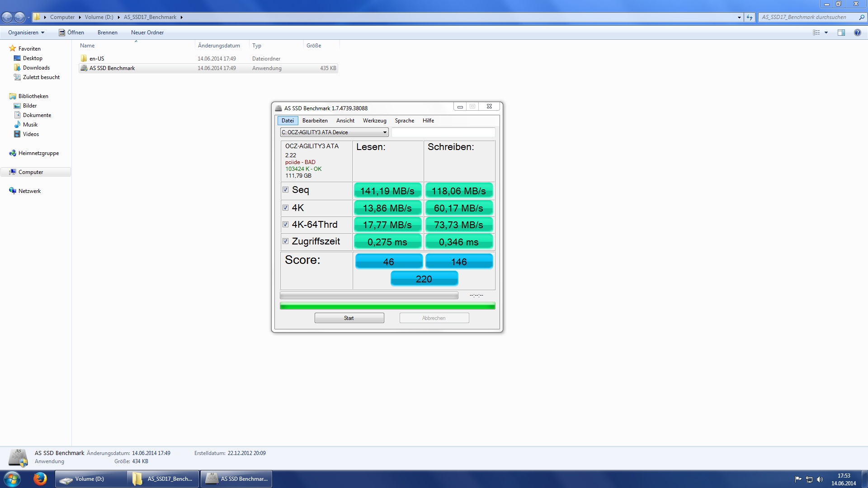The image size is (868, 488).
Task: Expand the Organisieren dropdown menu
Action: coord(26,33)
